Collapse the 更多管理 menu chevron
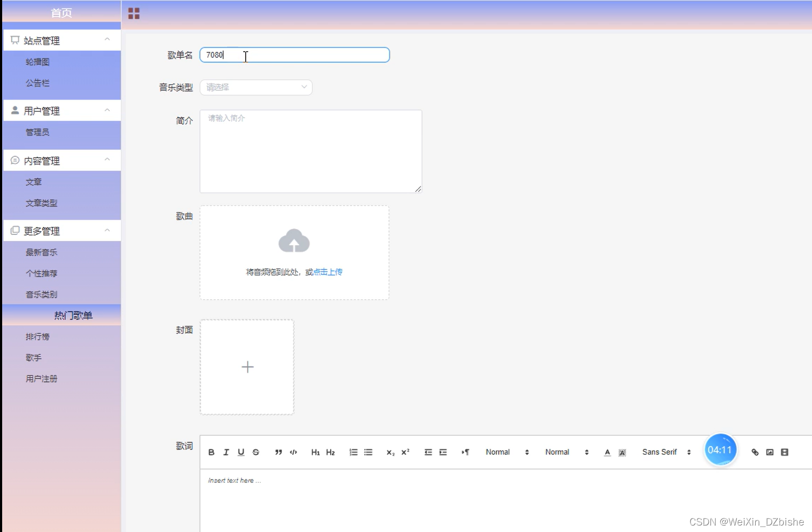This screenshot has height=532, width=812. 107,231
